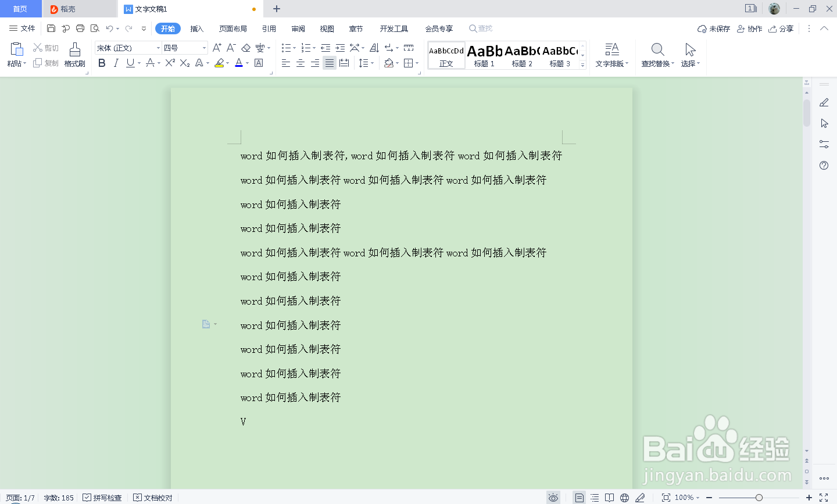837x504 pixels.
Task: Click the Undo arrow icon
Action: click(x=109, y=28)
